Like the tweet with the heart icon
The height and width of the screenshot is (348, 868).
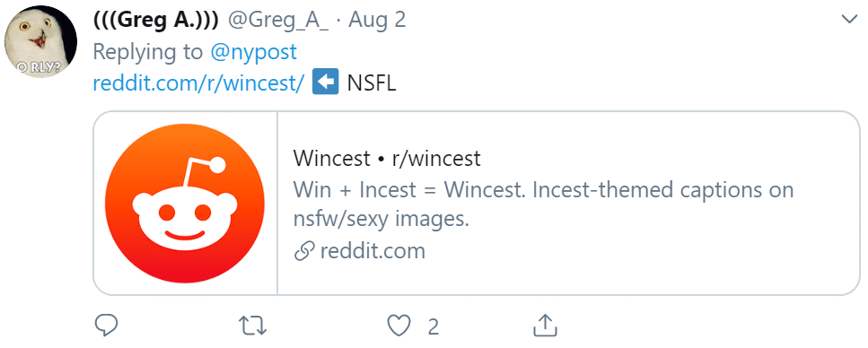coord(399,326)
